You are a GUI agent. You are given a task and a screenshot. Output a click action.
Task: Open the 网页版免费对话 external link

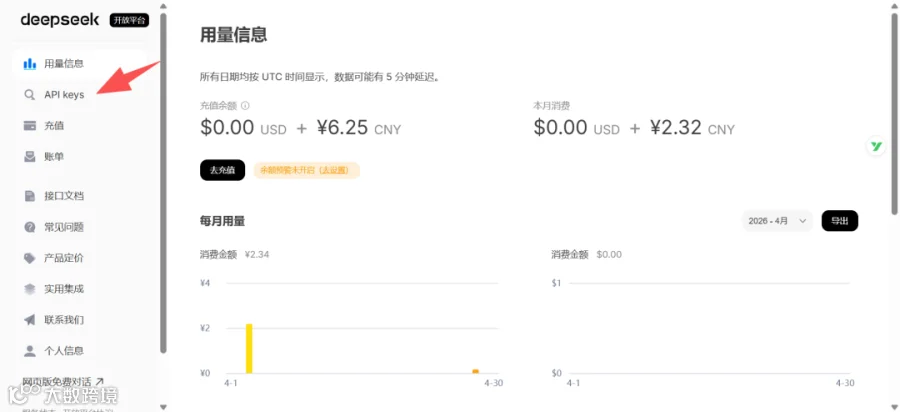(x=62, y=382)
